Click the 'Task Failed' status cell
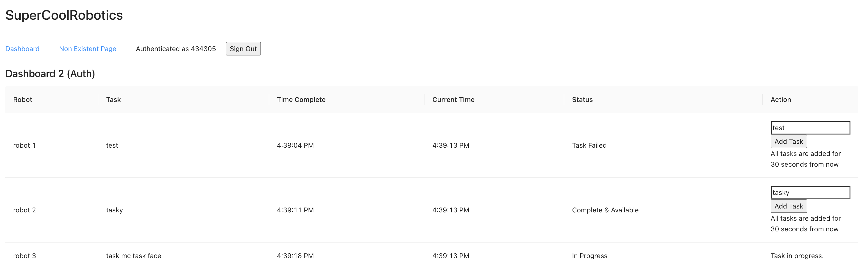Viewport: 868px width, 272px height. [x=589, y=145]
